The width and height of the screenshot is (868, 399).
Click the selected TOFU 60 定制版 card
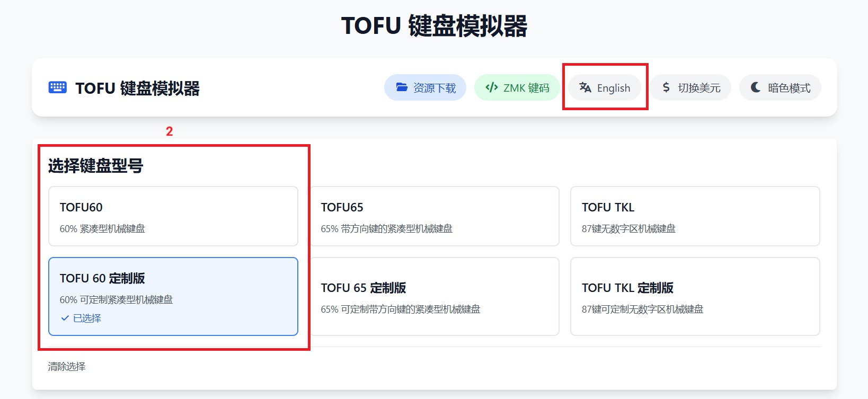tap(173, 296)
